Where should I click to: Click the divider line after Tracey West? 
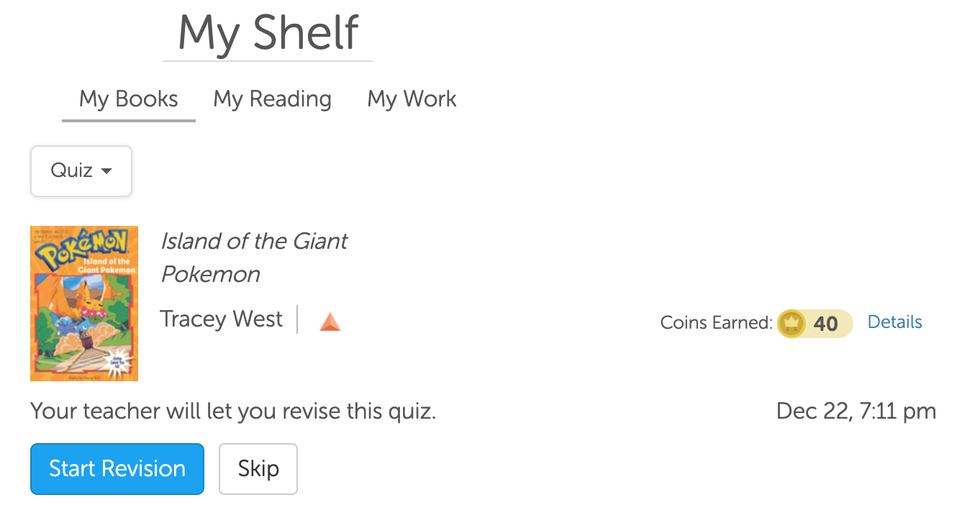(297, 319)
